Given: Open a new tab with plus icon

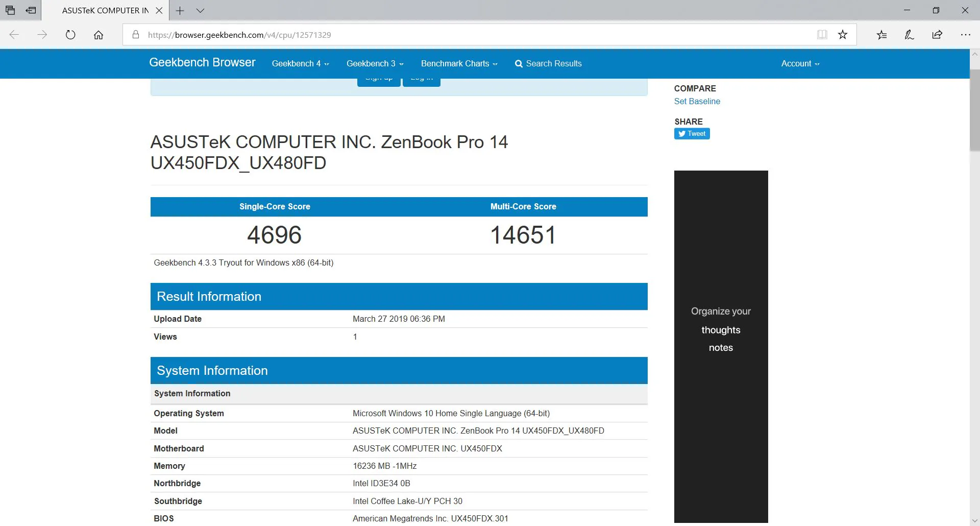Looking at the screenshot, I should [x=180, y=10].
